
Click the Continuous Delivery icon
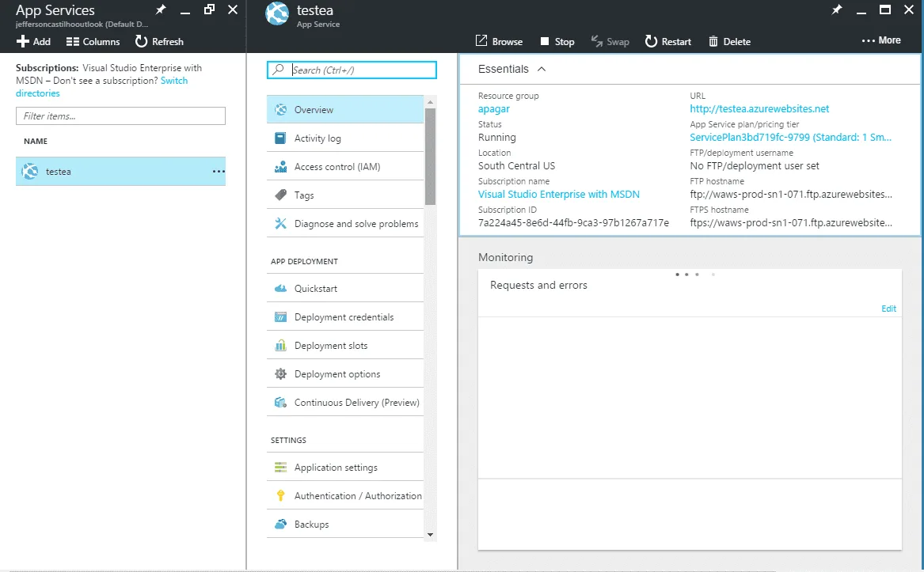point(280,403)
